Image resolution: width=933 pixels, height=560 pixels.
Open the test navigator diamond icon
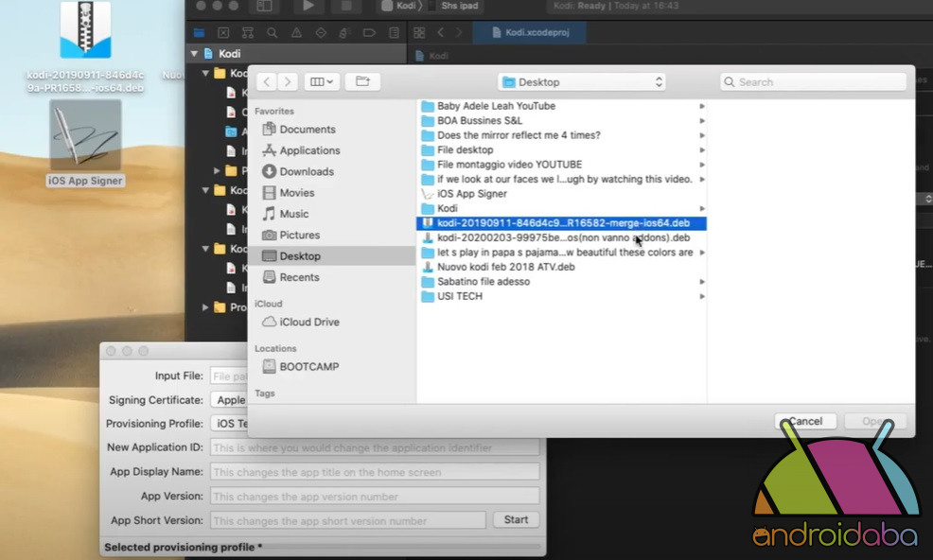tap(321, 33)
